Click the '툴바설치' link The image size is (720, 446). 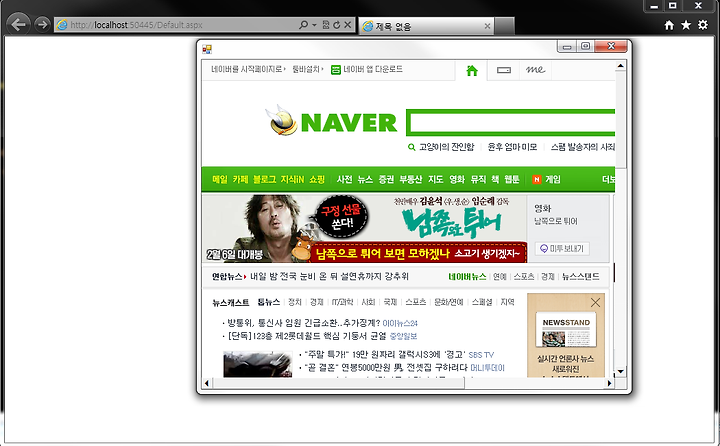[307, 69]
